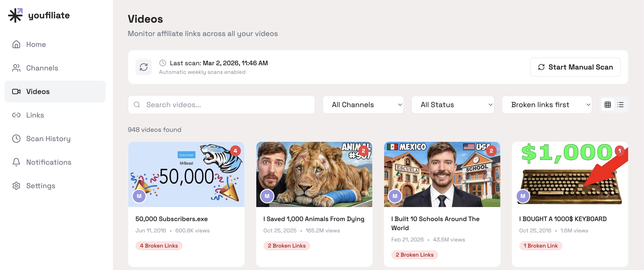Image resolution: width=644 pixels, height=270 pixels.
Task: Open the All Channels dropdown
Action: tap(363, 104)
